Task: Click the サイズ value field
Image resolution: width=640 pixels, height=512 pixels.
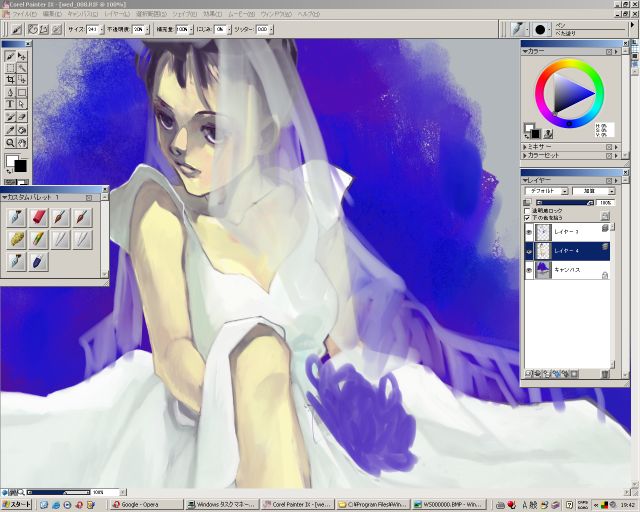Action: 92,29
